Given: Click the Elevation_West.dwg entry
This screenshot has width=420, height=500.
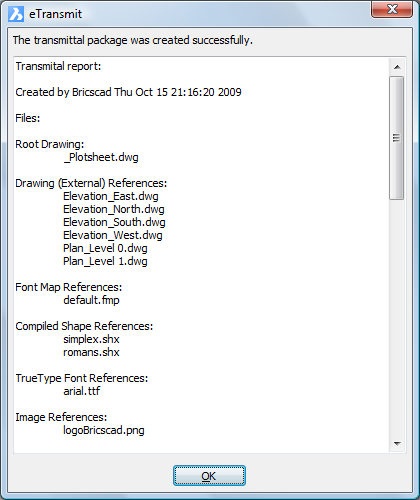Looking at the screenshot, I should tap(113, 235).
